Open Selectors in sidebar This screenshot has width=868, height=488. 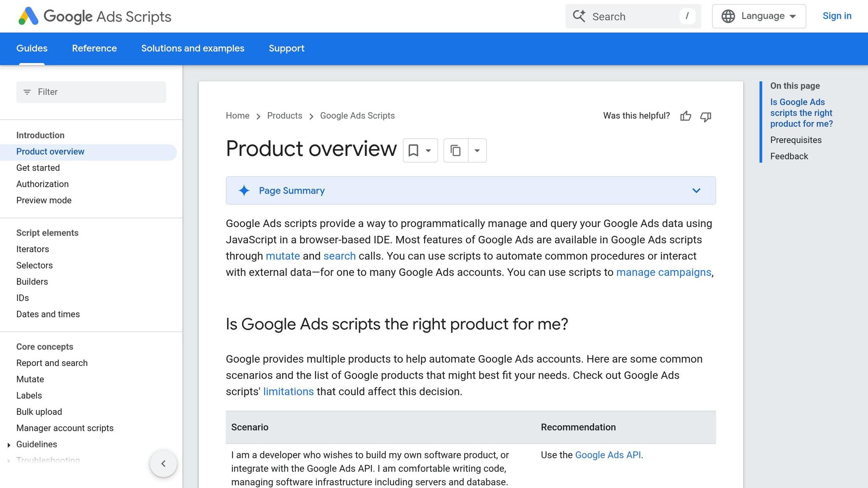pos(34,266)
